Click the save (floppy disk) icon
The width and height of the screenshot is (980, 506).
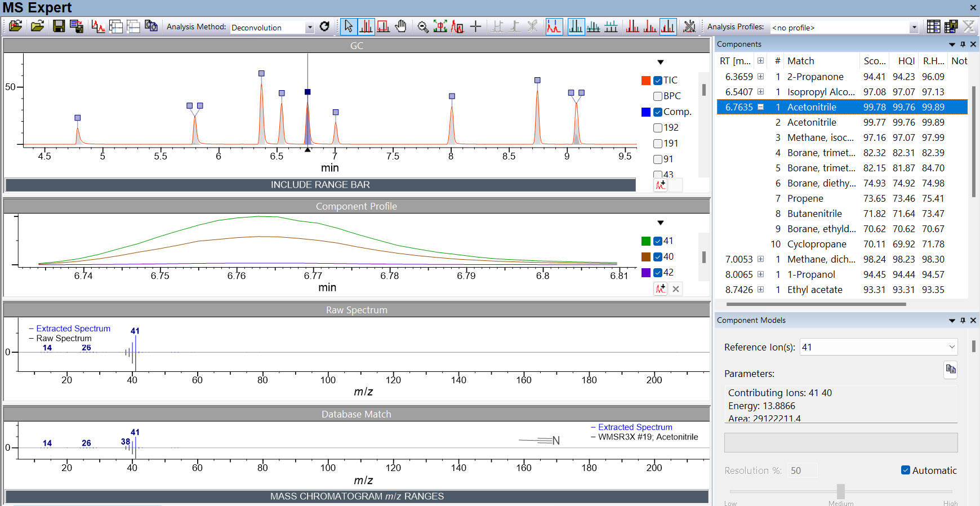(x=59, y=26)
